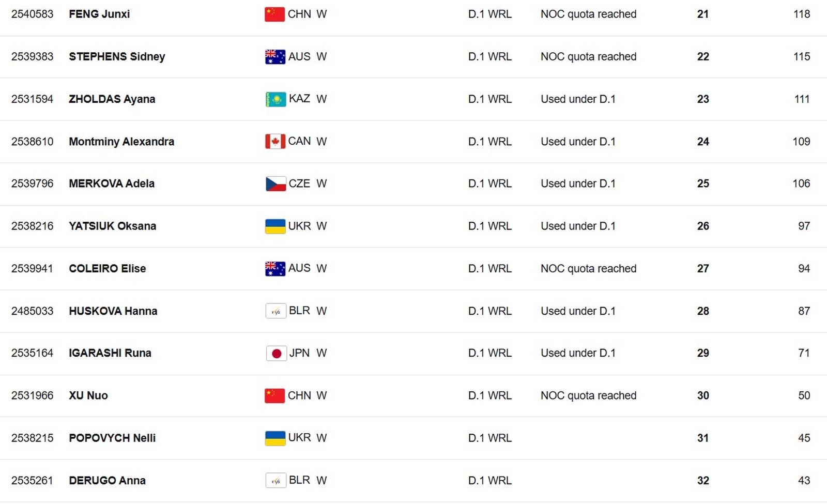Screen dimensions: 827x504
Task: Select POPOVYCH Nelli name
Action: point(112,438)
